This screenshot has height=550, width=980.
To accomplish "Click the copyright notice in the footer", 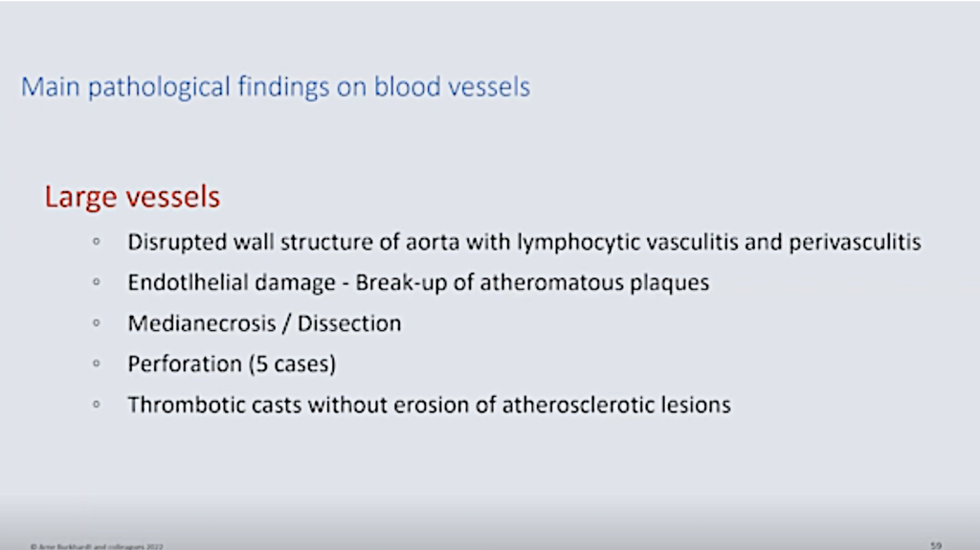I will (96, 545).
